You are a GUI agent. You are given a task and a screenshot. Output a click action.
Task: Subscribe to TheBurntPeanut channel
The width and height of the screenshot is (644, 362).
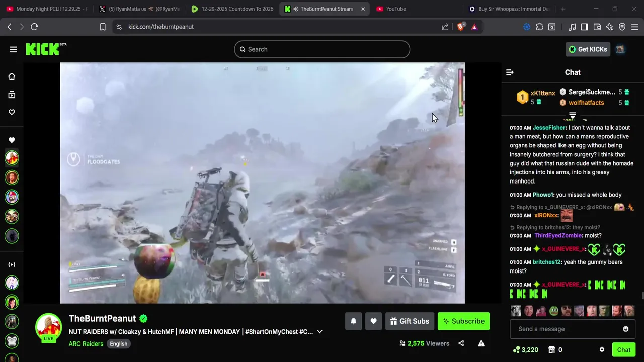[x=463, y=321]
